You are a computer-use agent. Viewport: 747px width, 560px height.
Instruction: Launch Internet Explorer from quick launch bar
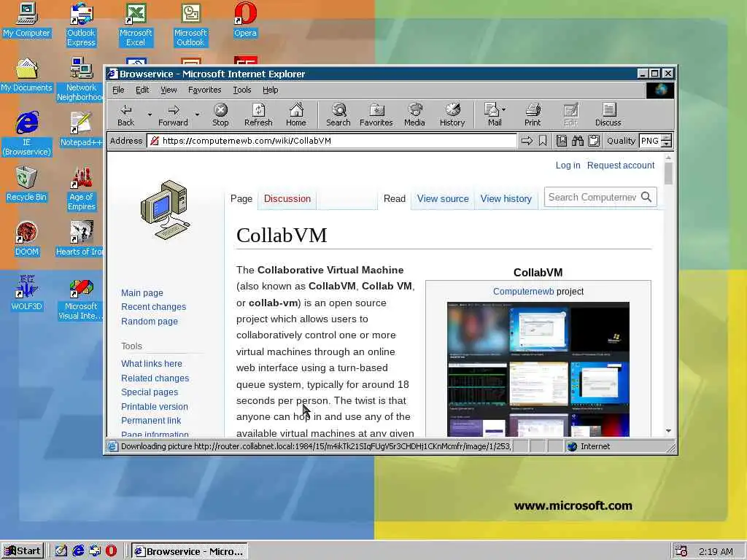[78, 551]
